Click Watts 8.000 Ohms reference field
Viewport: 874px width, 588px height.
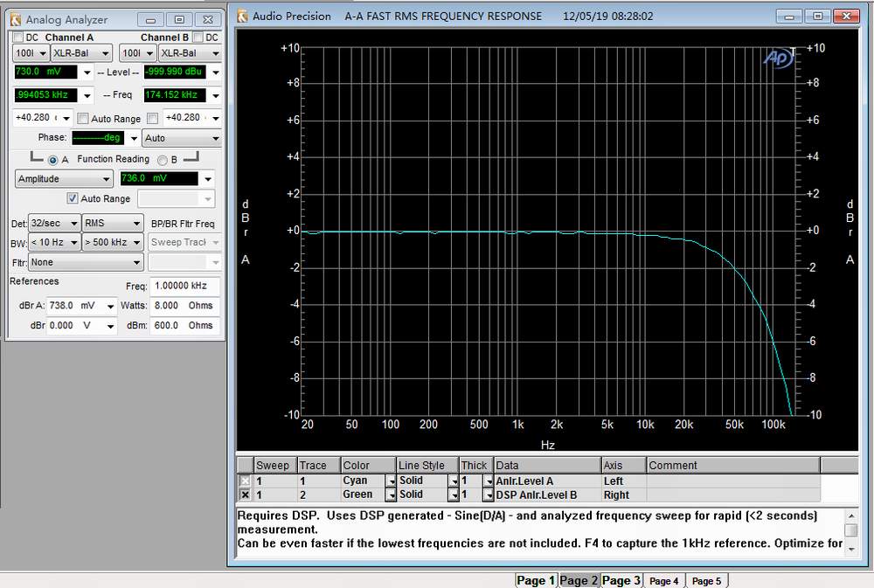(x=184, y=306)
